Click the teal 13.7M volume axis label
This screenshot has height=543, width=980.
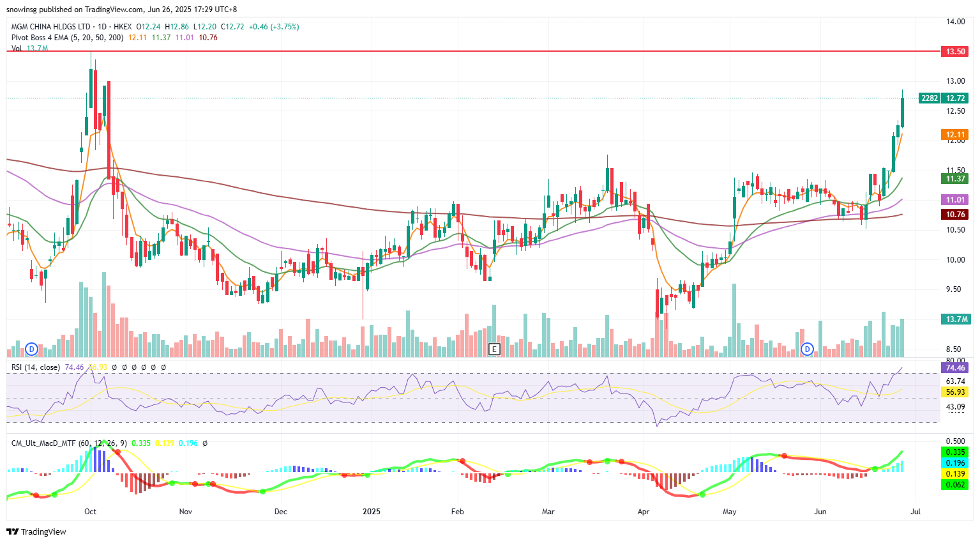[x=955, y=319]
